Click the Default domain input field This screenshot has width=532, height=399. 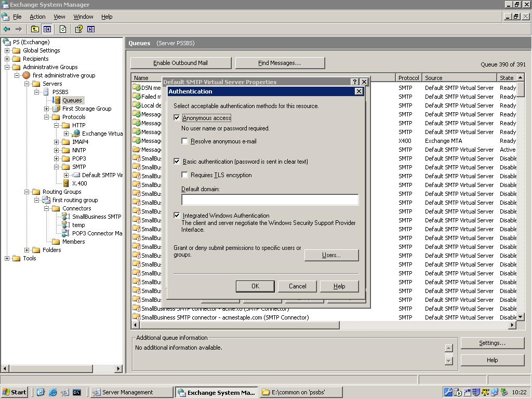(x=270, y=199)
